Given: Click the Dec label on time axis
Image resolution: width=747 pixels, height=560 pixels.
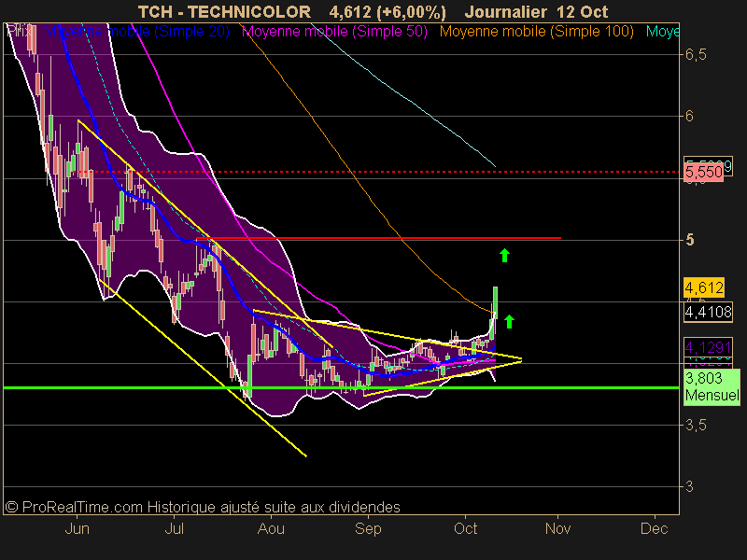Looking at the screenshot, I should 655,528.
